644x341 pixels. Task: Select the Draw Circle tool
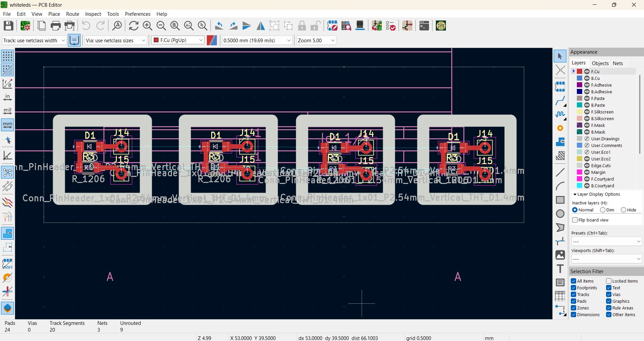click(x=560, y=214)
